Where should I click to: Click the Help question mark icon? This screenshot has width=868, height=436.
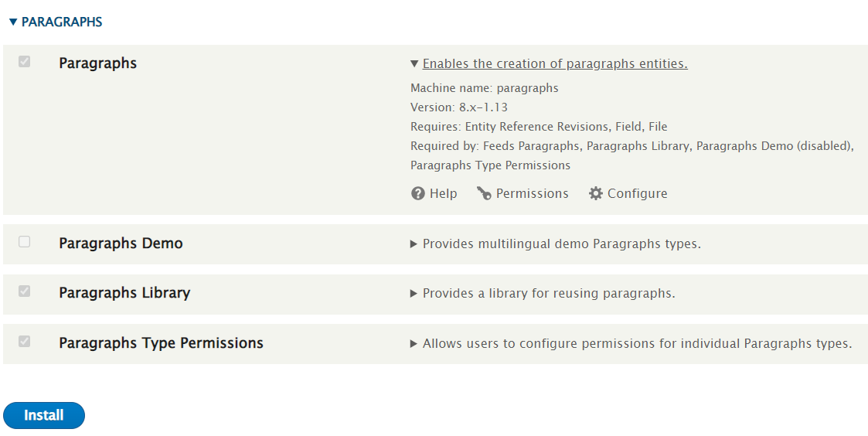coord(418,193)
